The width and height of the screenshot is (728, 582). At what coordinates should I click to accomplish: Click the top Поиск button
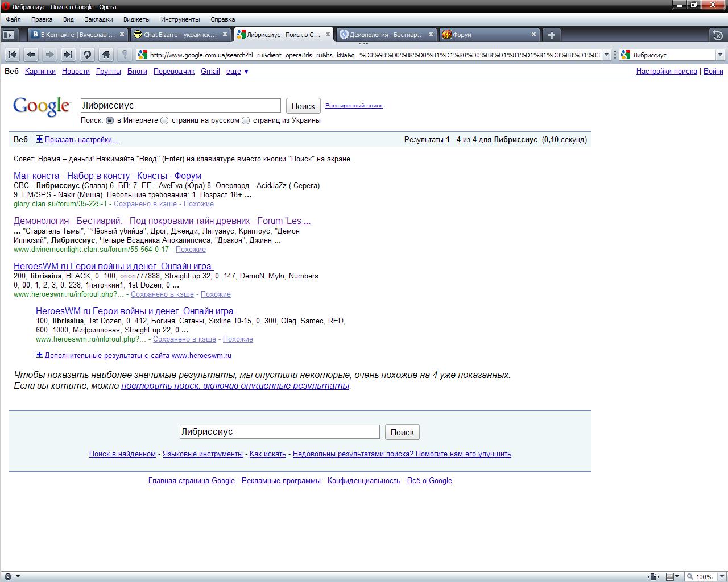click(303, 106)
